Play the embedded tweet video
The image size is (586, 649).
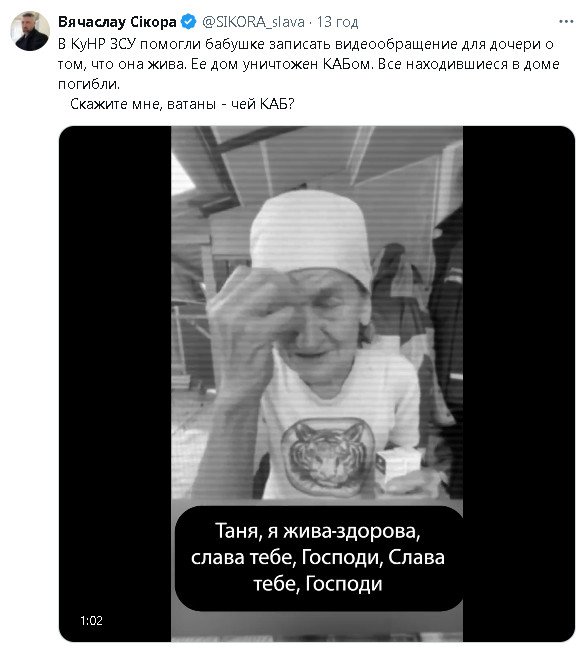tap(317, 384)
